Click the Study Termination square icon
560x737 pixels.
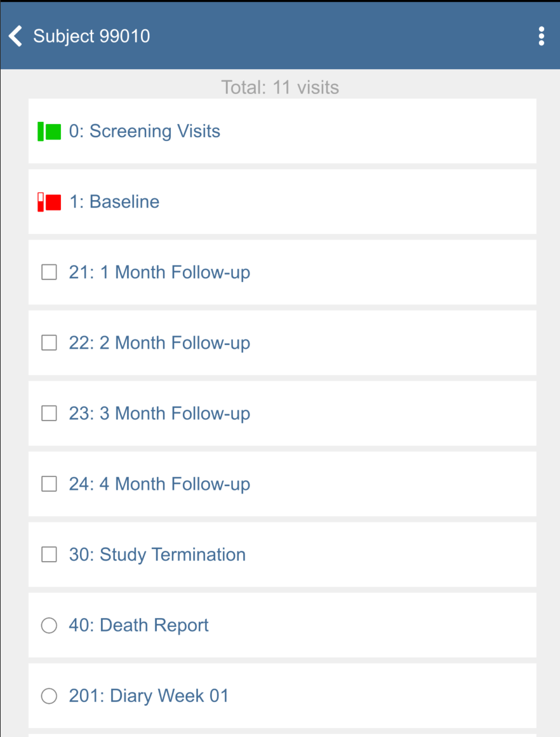pyautogui.click(x=49, y=555)
